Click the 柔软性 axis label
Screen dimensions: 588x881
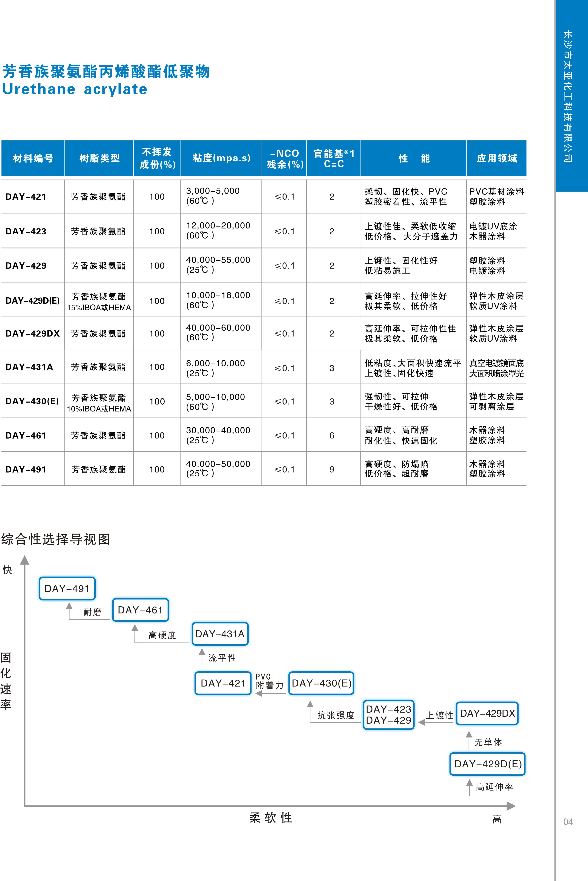click(271, 818)
